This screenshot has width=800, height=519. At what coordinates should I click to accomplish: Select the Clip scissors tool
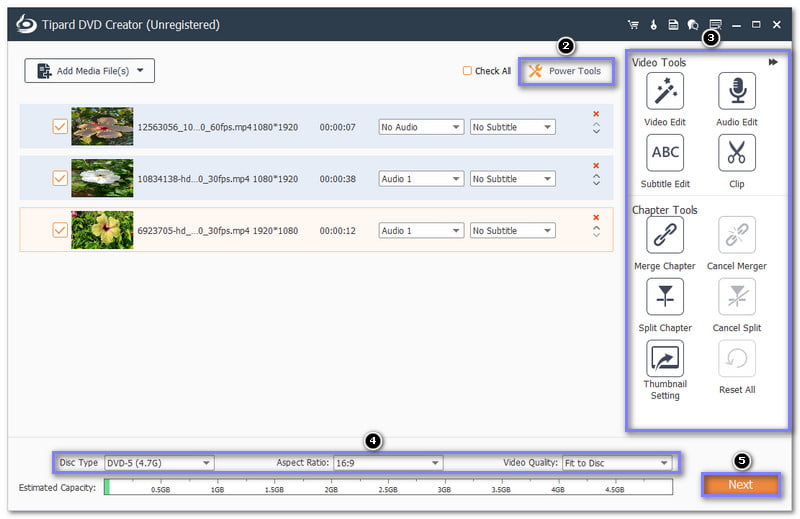pyautogui.click(x=737, y=153)
